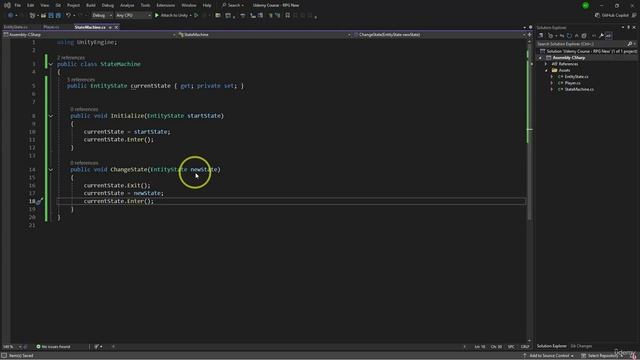Pin the StateMachine.cs tab
The image size is (640, 360).
110,27
